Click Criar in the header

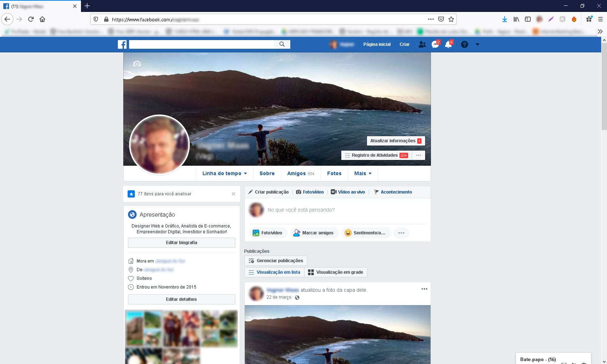[405, 44]
